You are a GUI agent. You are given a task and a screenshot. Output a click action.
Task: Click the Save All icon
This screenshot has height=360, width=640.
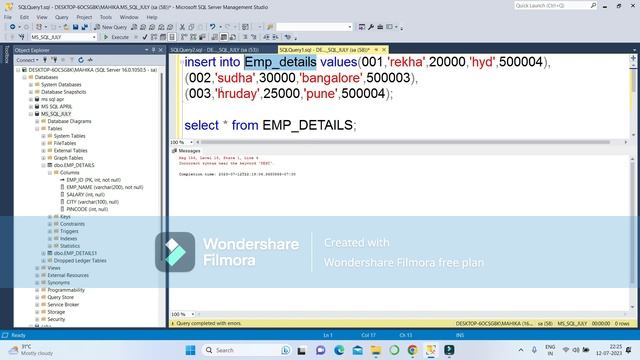(x=84, y=27)
